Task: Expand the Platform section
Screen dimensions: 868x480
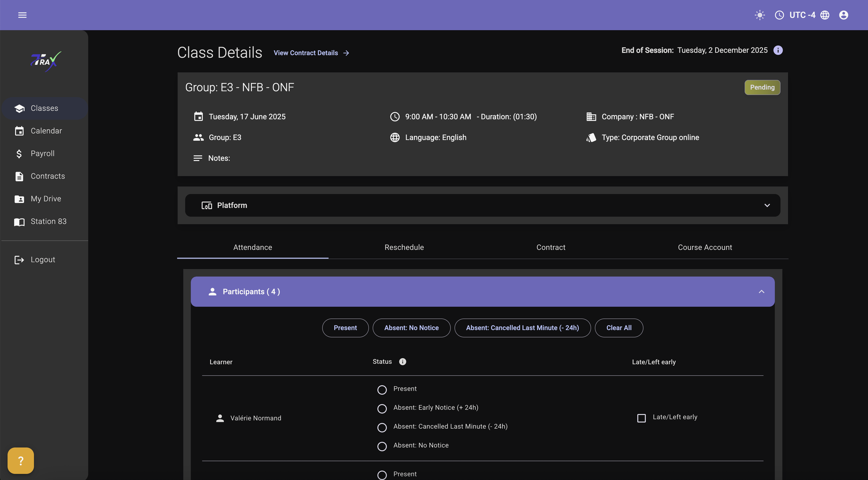Action: click(x=767, y=205)
